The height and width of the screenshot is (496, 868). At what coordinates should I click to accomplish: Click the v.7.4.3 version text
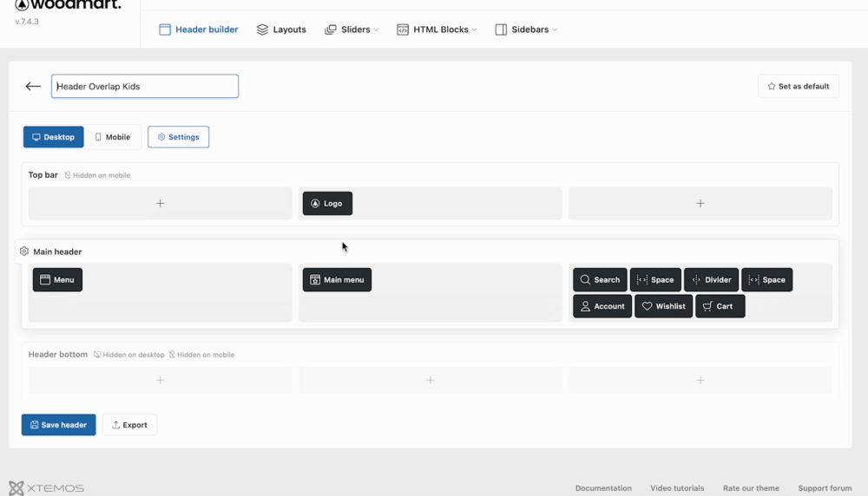click(x=27, y=22)
